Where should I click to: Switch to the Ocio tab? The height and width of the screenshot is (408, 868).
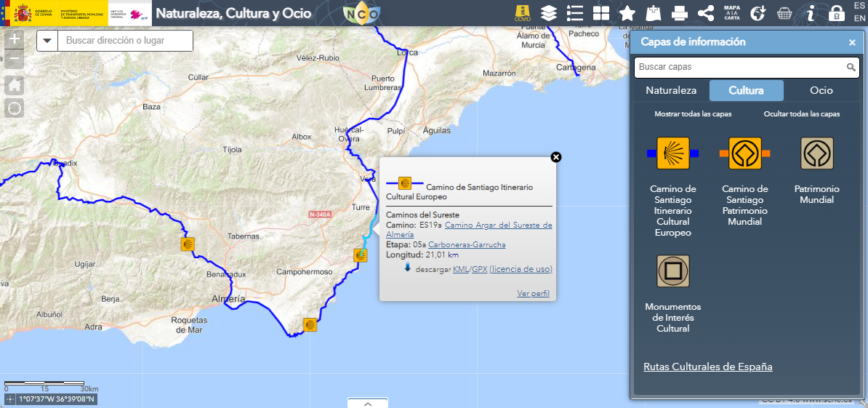(x=821, y=90)
